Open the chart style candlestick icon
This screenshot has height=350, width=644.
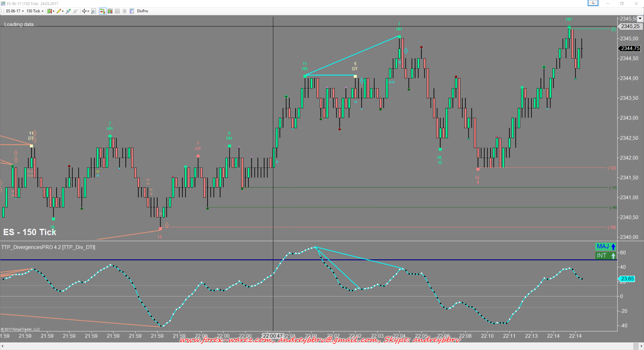(x=50, y=11)
